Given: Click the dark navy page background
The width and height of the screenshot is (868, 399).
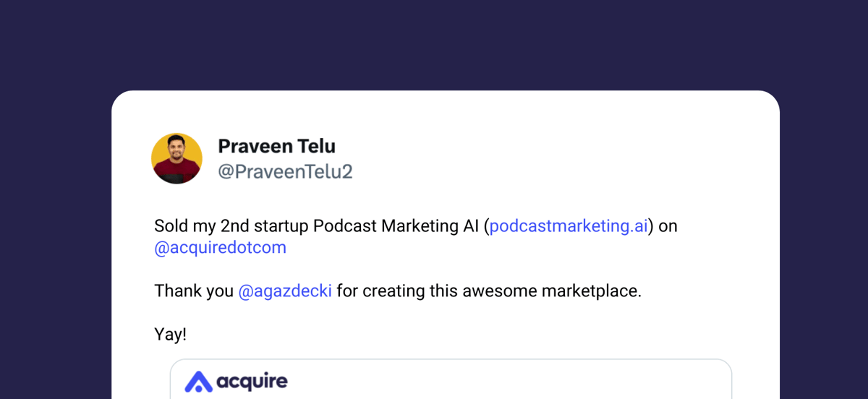Looking at the screenshot, I should [x=434, y=43].
